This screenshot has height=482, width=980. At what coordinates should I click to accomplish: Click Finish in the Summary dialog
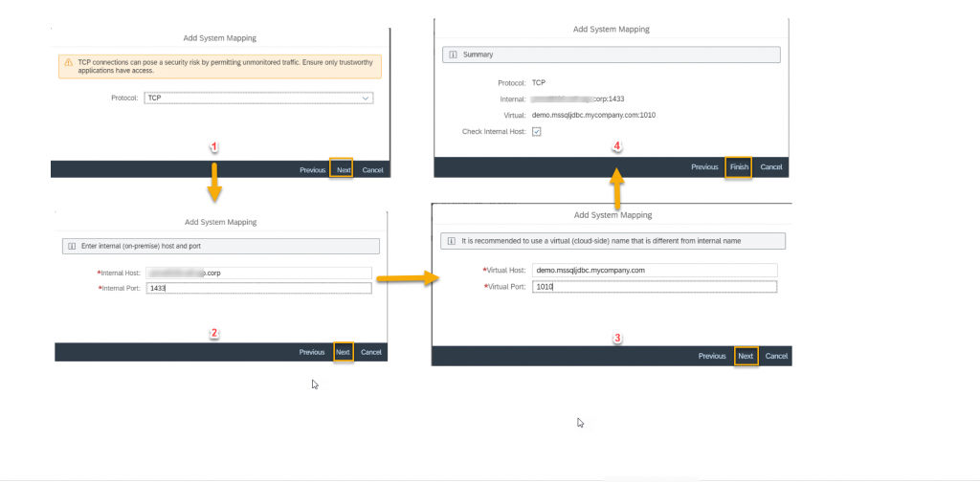coord(739,167)
